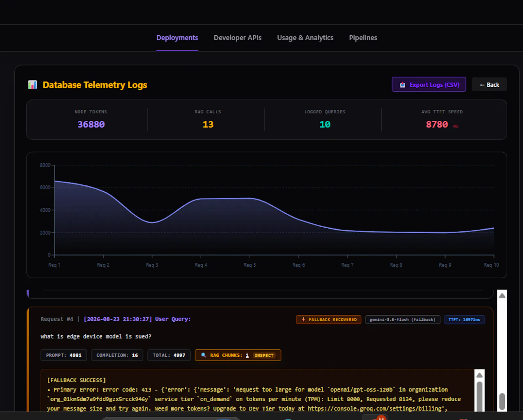Image resolution: width=523 pixels, height=420 pixels.
Task: Open the Usage & Analytics tab
Action: click(x=305, y=38)
